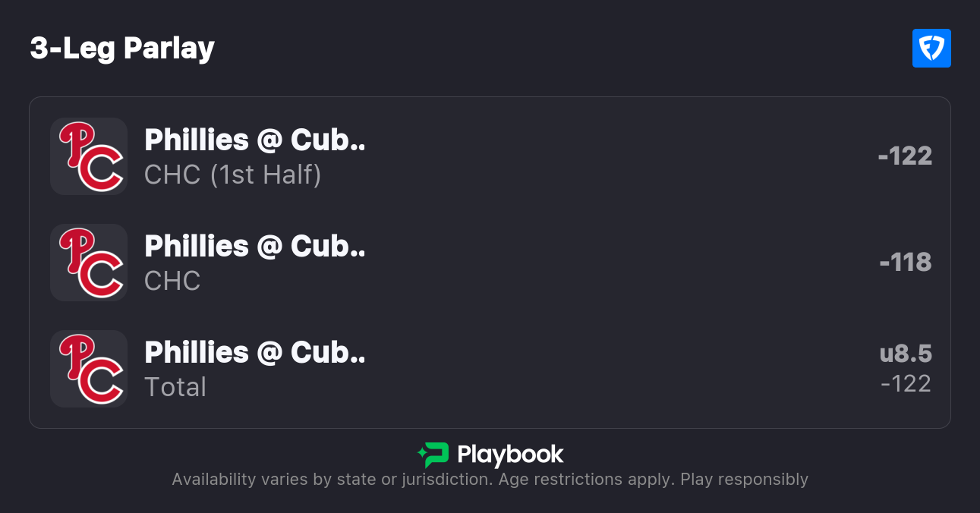Click the Play responsibly text
Screen dimensions: 980x513
click(744, 480)
